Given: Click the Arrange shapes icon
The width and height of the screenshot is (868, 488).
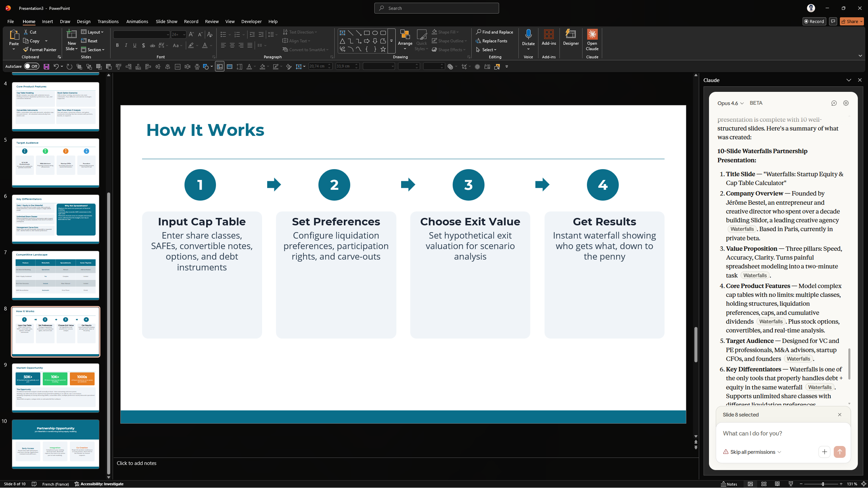Looking at the screenshot, I should 405,37.
